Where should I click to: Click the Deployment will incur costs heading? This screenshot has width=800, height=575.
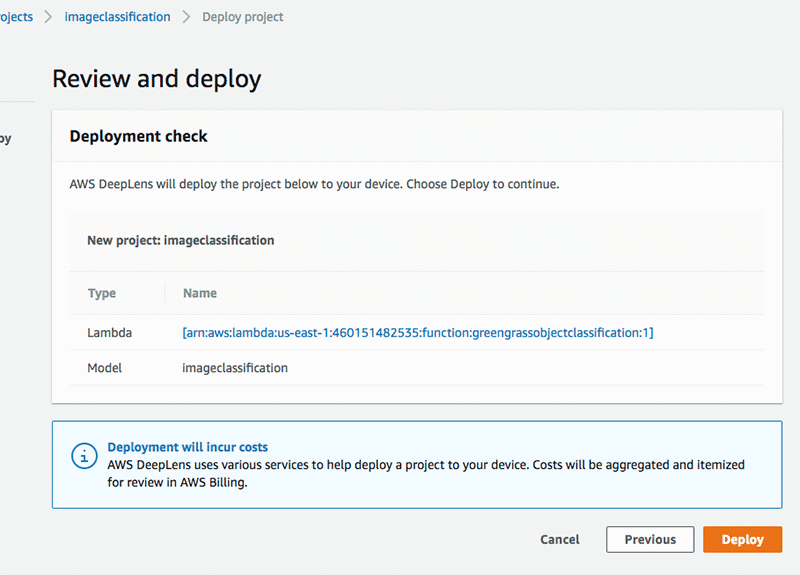click(x=187, y=447)
